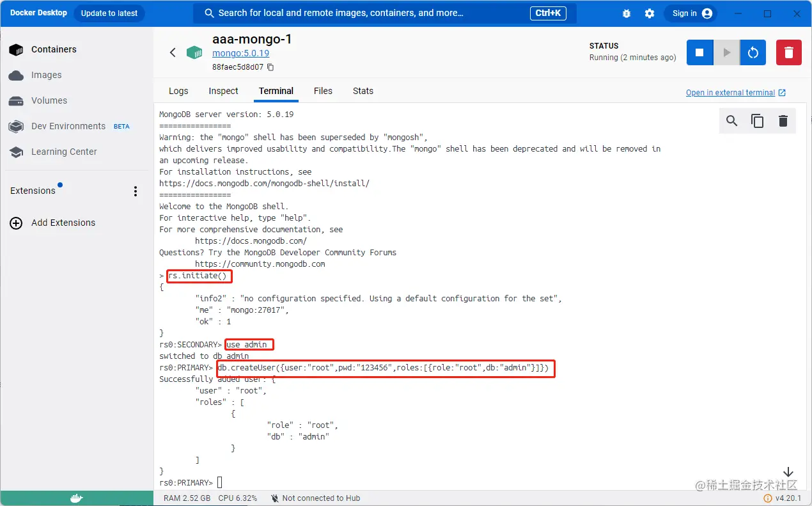812x506 pixels.
Task: Open the Stats tab
Action: tap(363, 91)
